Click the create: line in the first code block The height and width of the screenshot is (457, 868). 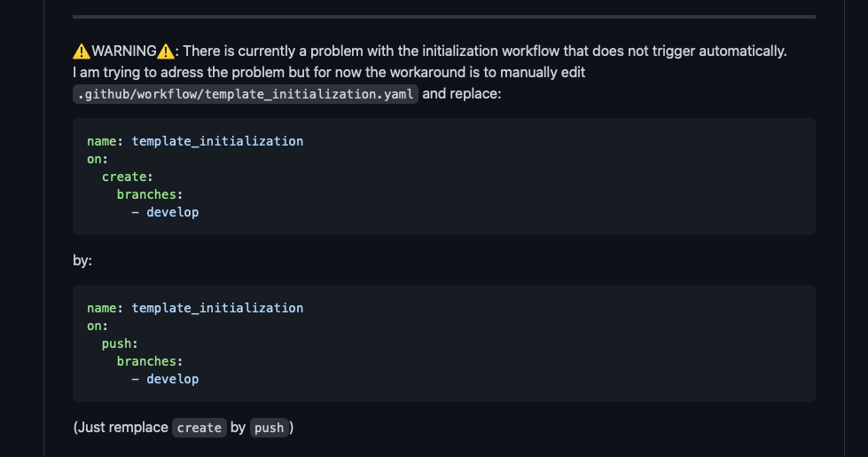[128, 177]
